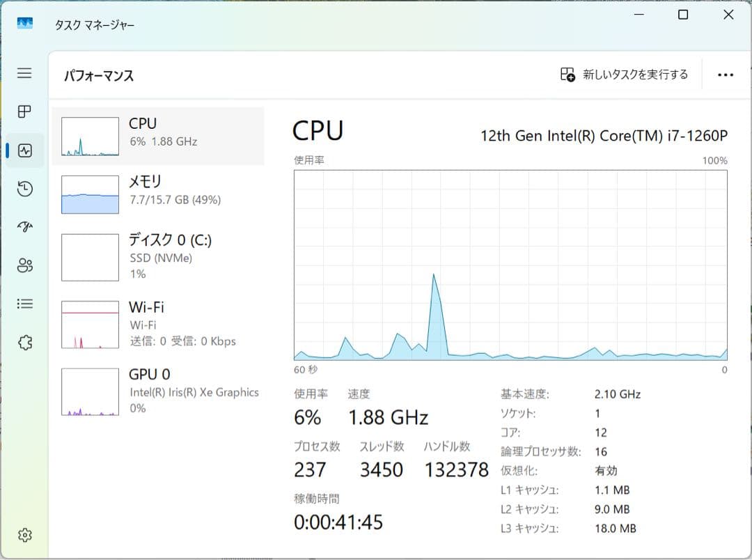Open the three-dot more options menu
The height and width of the screenshot is (560, 752).
725,75
